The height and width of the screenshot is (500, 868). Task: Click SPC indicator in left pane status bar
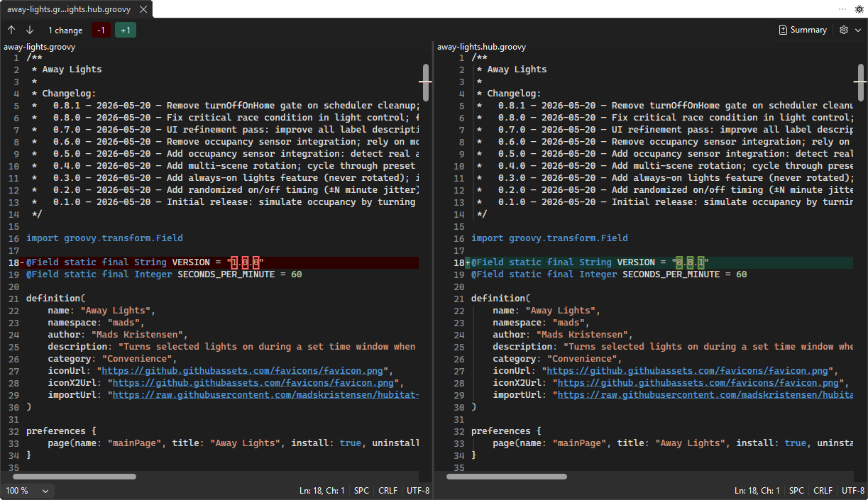coord(361,491)
